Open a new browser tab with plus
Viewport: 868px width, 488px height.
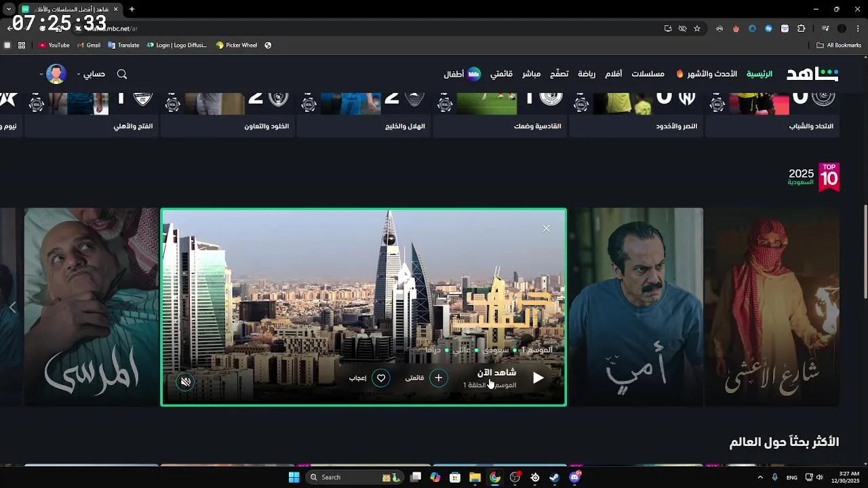click(x=132, y=9)
